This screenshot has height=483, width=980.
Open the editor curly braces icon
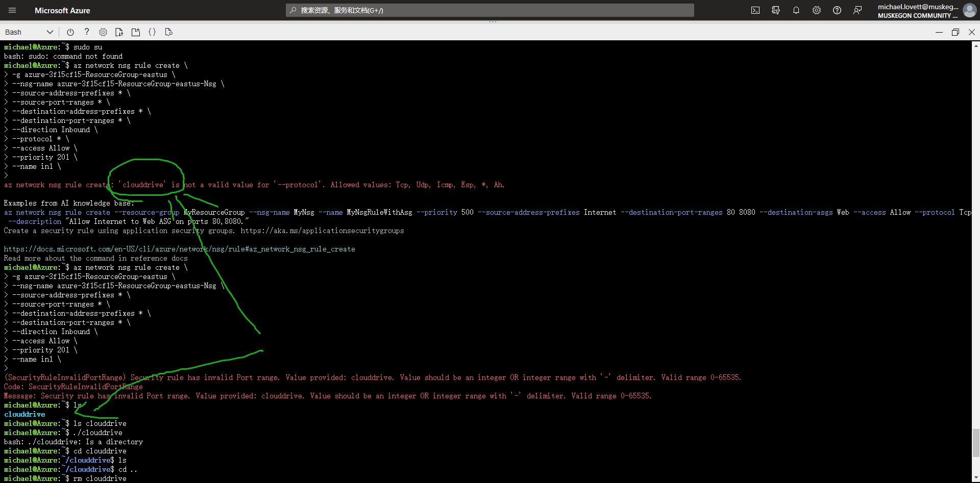pyautogui.click(x=152, y=32)
